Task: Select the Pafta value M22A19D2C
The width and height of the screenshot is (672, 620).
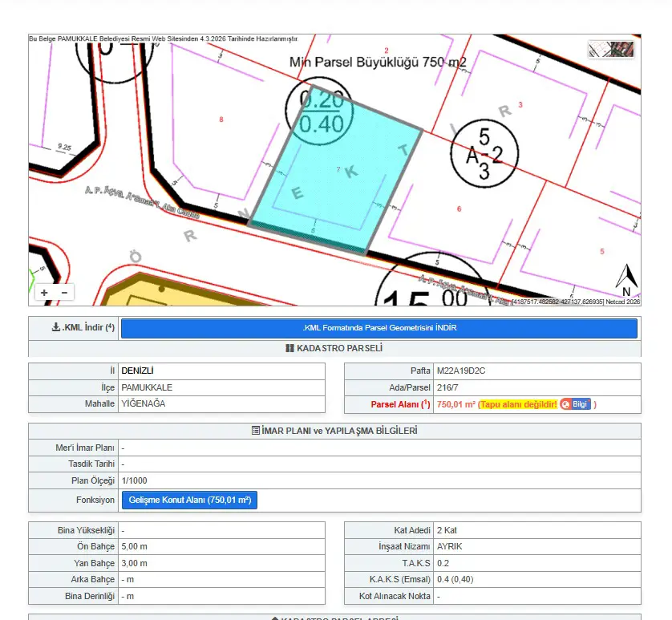Action: coord(461,371)
